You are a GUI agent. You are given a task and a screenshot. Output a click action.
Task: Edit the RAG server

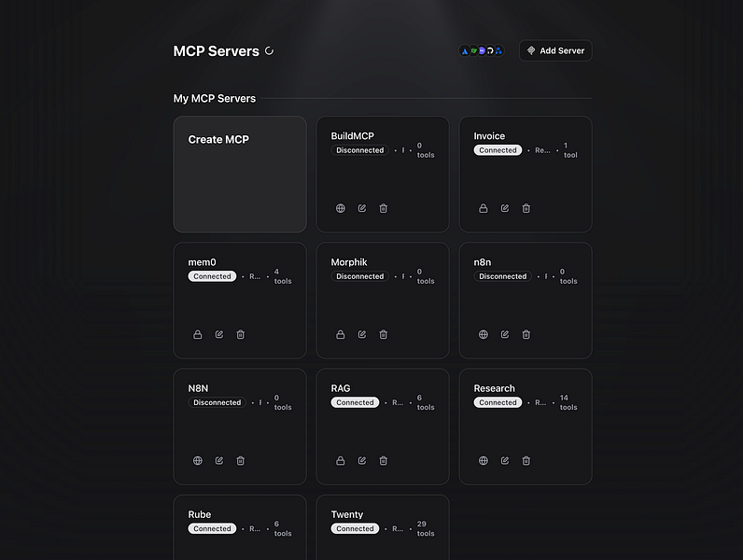coord(362,460)
